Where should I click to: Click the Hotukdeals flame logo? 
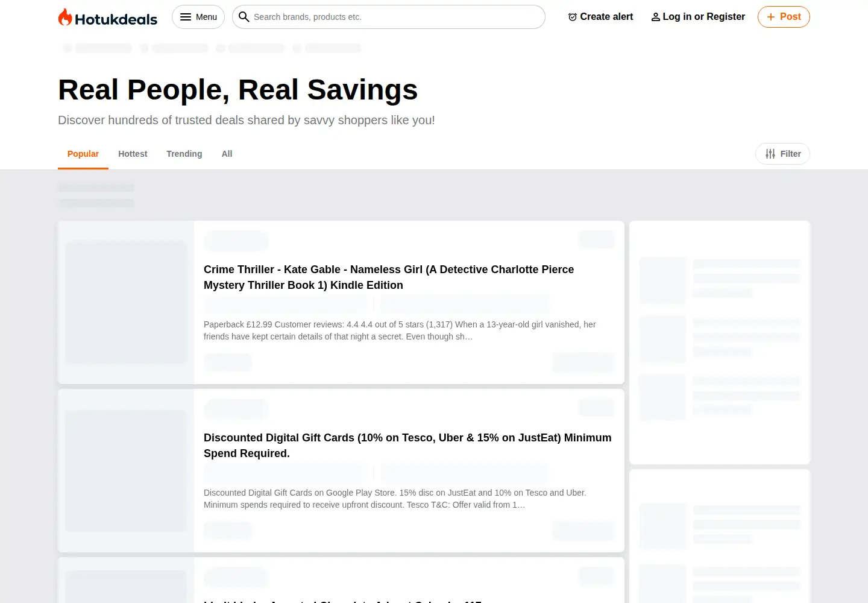107,17
